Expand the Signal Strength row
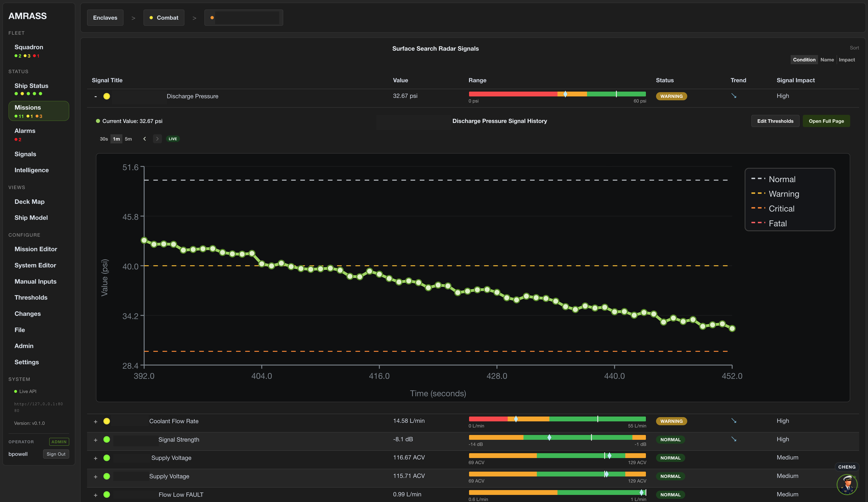Screen dimensions: 868x502 (95, 440)
